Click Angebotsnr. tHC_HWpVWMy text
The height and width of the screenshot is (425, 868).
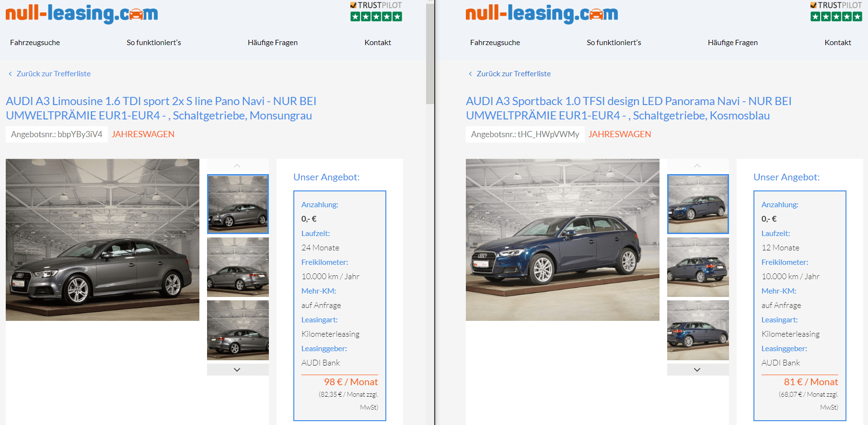pos(525,134)
